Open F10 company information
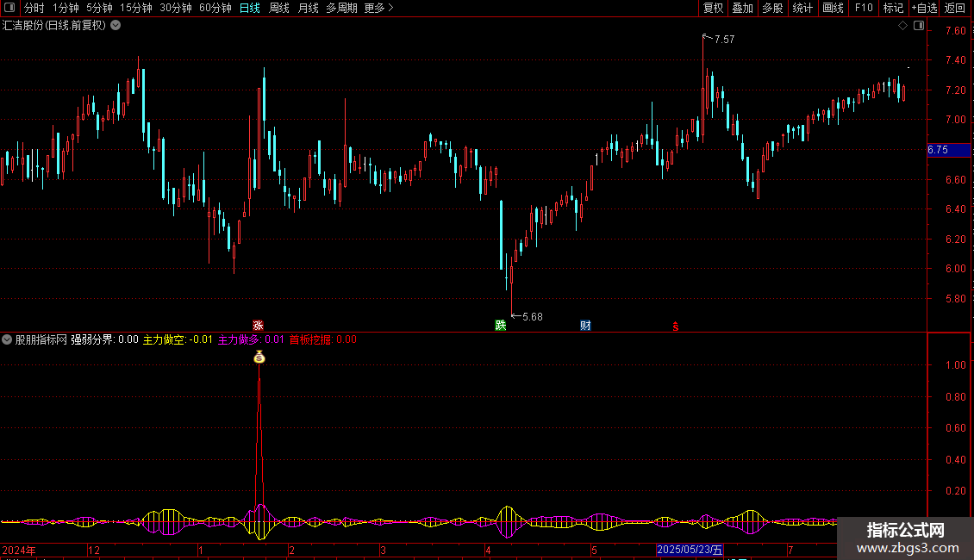The width and height of the screenshot is (974, 560). click(x=864, y=8)
